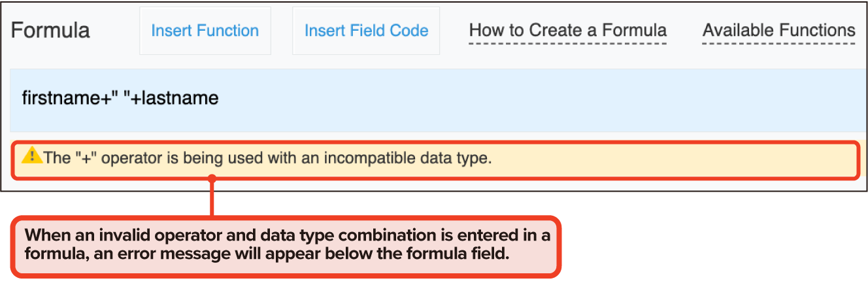Select the Formula section heading
868x289 pixels.
[x=50, y=31]
